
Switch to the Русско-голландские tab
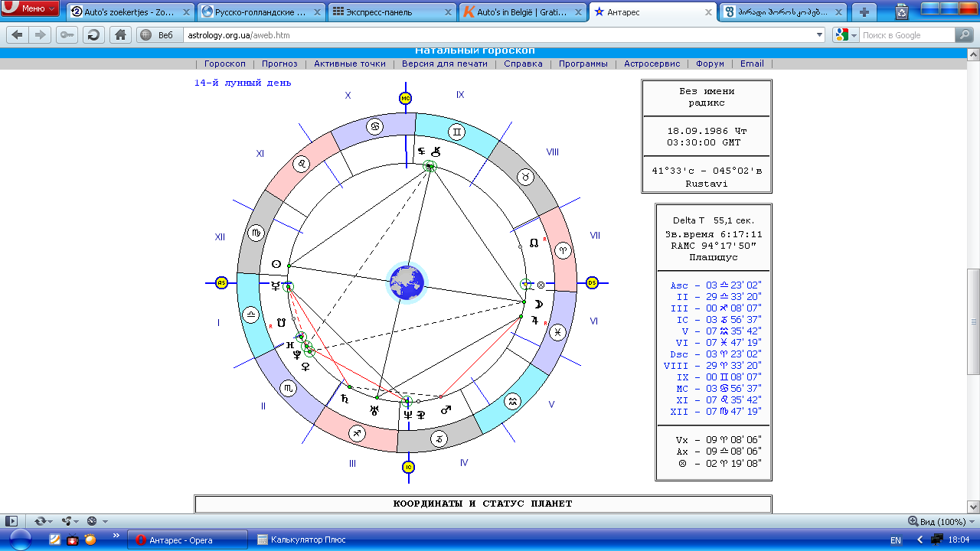click(x=262, y=12)
